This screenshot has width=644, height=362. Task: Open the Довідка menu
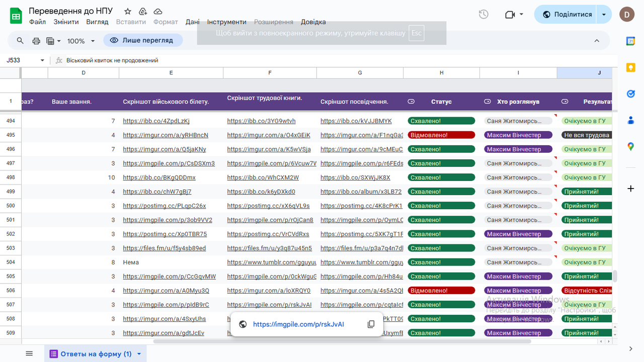[x=313, y=22]
